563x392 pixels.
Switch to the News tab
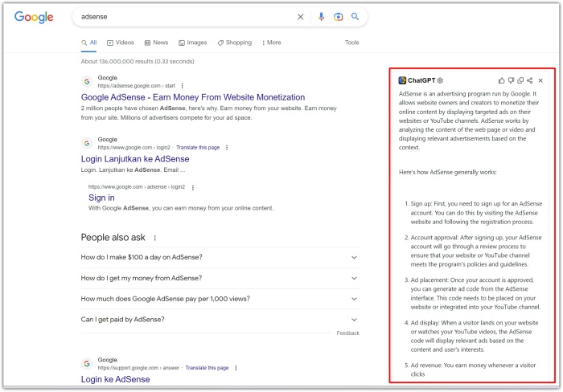156,43
